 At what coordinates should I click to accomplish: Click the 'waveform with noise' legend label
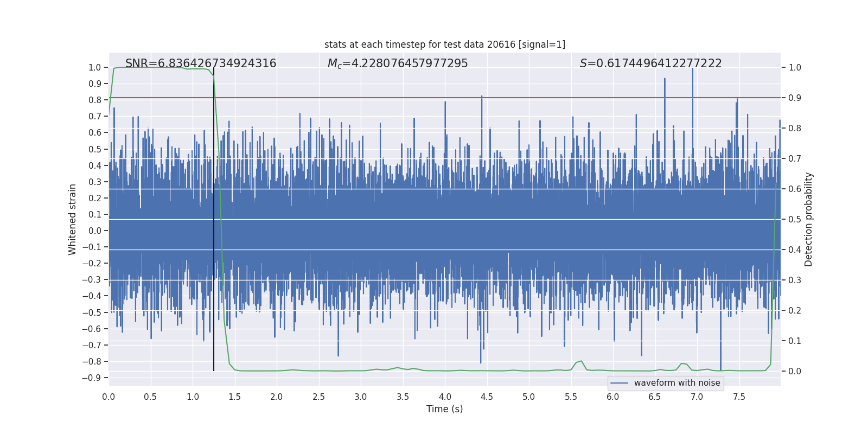(676, 383)
